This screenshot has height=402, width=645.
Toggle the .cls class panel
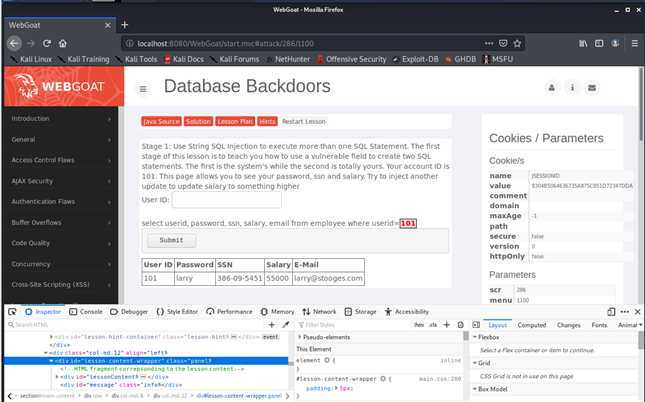click(433, 325)
